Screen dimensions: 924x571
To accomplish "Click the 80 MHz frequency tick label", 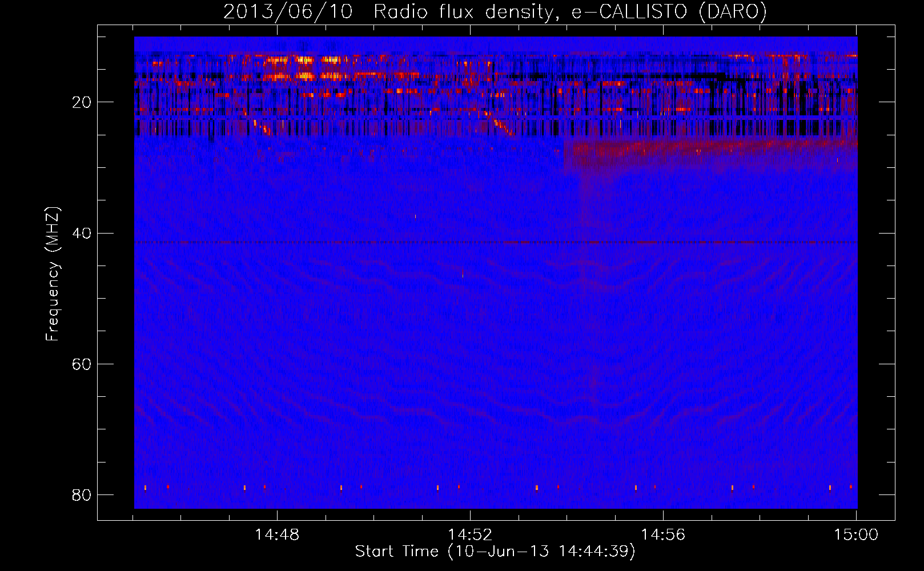I will coord(82,494).
